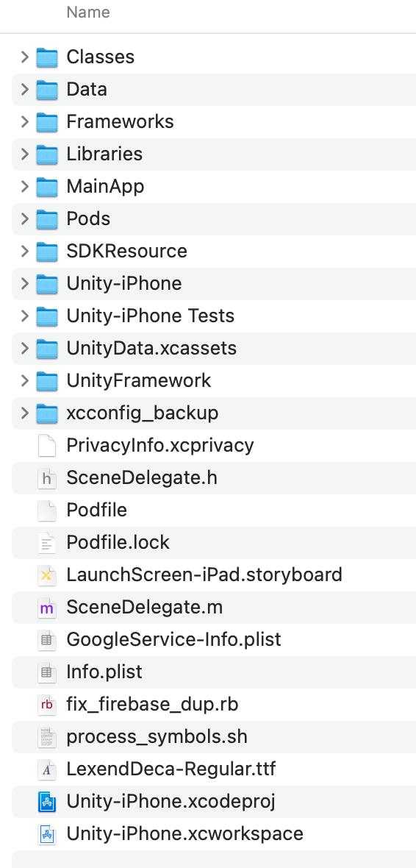This screenshot has width=416, height=868.
Task: Click the xcconfig_backup folder icon
Action: tap(47, 413)
